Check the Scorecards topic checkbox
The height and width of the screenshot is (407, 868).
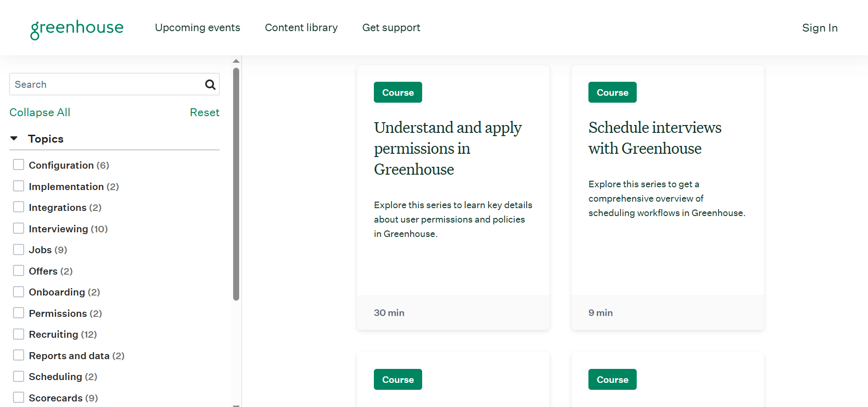[x=19, y=398]
